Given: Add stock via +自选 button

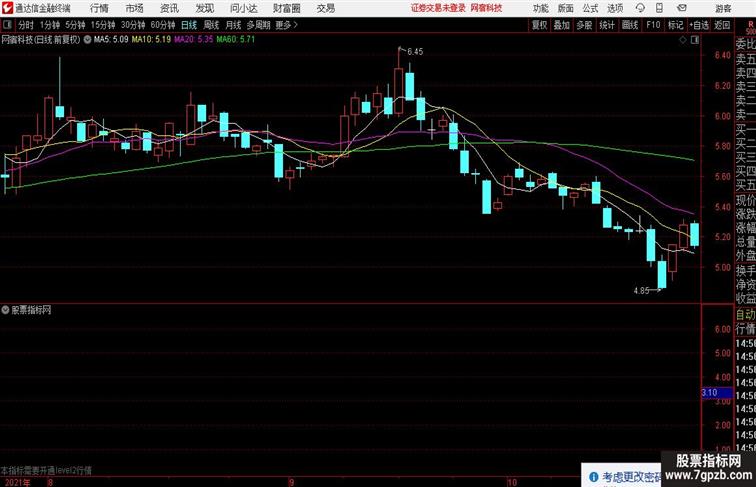Looking at the screenshot, I should click(x=699, y=25).
